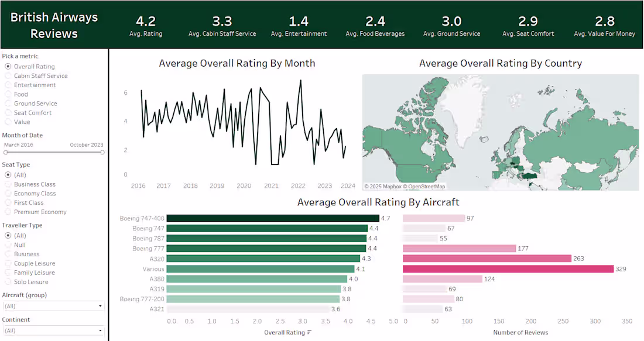644x341 pixels.
Task: Choose the Entertainment metric option
Action: [x=8, y=85]
